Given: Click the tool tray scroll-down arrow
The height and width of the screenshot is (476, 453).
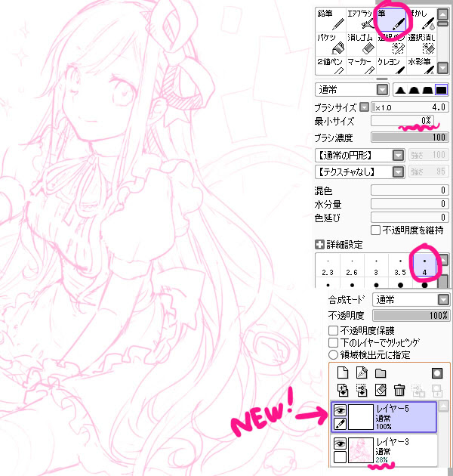Looking at the screenshot, I should pos(443,68).
